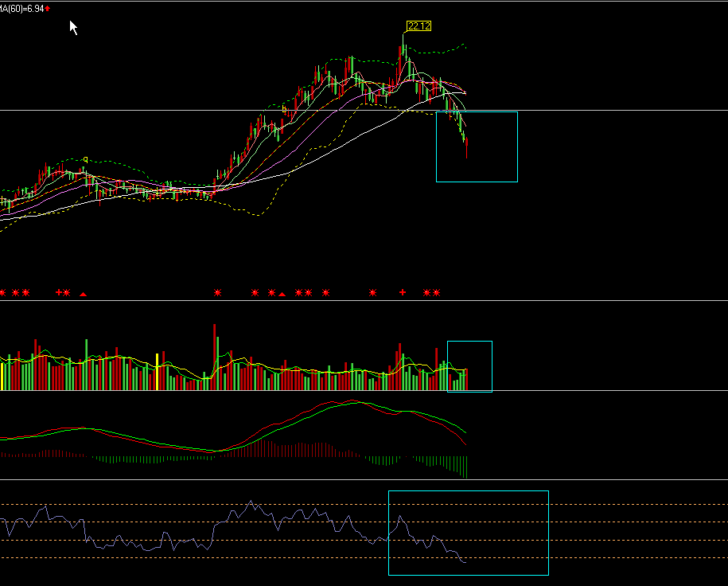Click the red up arrow beside MA(60)

coord(48,9)
